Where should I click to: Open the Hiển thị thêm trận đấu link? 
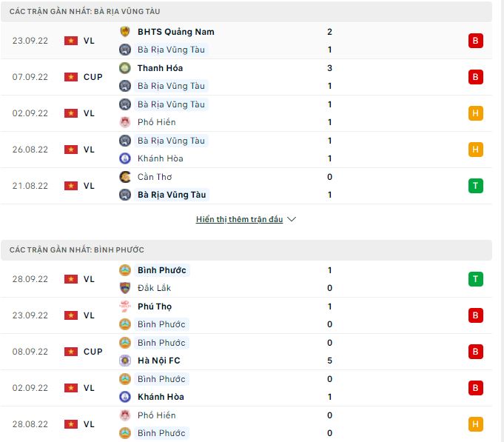pos(239,220)
